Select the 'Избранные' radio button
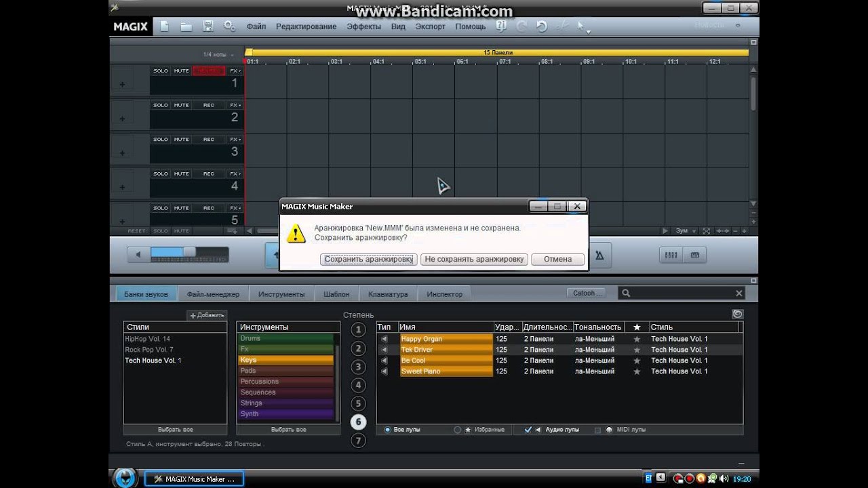Viewport: 868px width, 488px height. 458,430
